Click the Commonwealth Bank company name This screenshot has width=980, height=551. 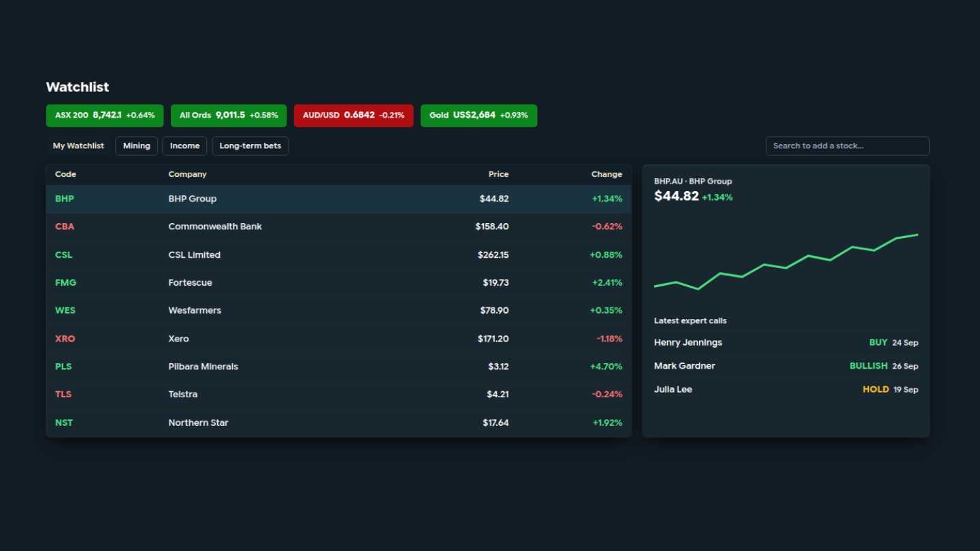[215, 227]
